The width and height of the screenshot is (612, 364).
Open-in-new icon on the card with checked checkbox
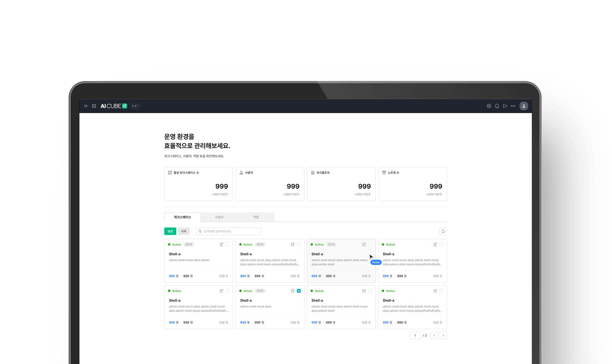pos(293,291)
